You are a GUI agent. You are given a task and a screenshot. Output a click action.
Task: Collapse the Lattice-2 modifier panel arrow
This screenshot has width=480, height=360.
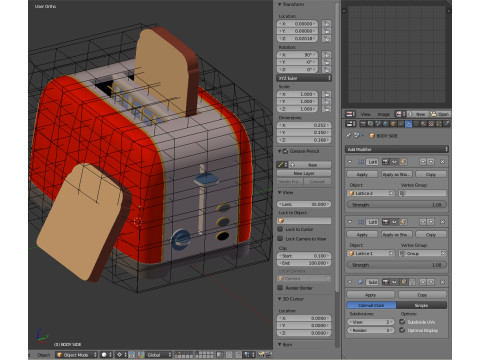350,162
